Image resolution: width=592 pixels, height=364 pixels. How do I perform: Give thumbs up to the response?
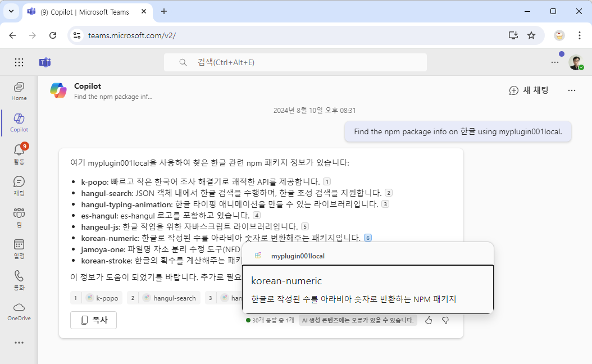click(x=429, y=320)
